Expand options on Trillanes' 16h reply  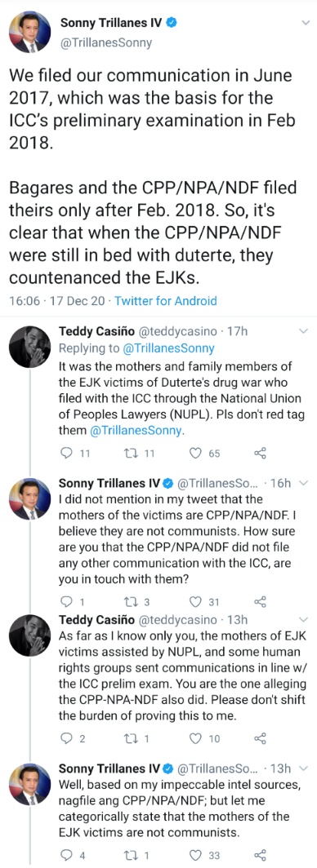click(302, 483)
